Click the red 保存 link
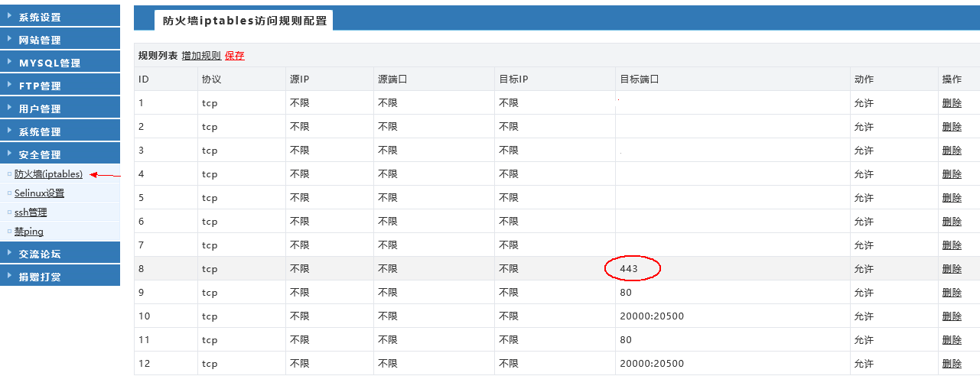This screenshot has width=980, height=376. tap(235, 56)
